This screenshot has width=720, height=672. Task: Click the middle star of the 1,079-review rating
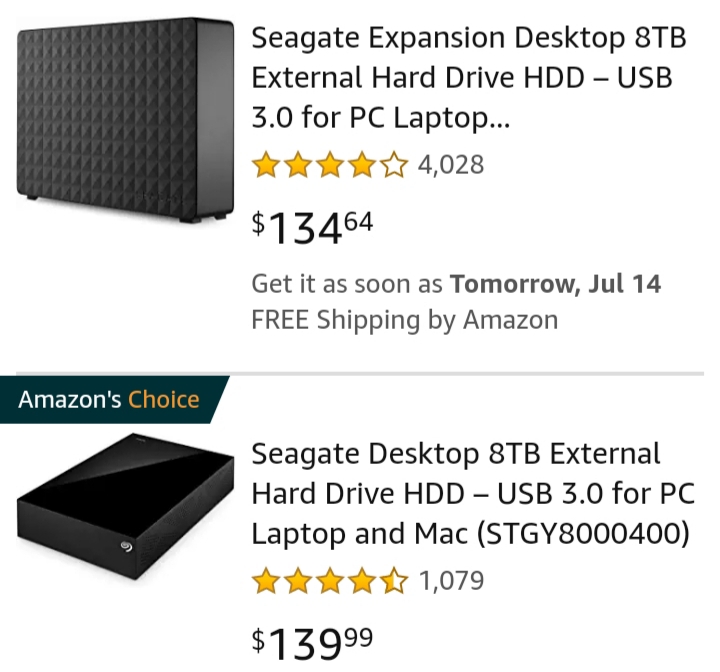click(x=330, y=581)
